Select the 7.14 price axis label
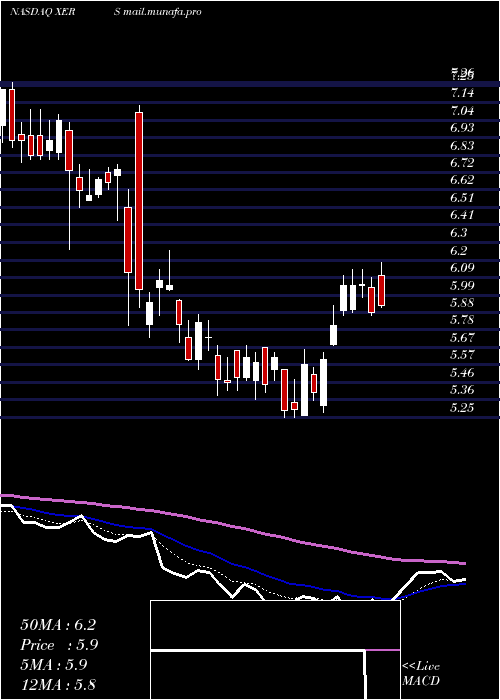Screen dimensions: 500x700 [462, 93]
